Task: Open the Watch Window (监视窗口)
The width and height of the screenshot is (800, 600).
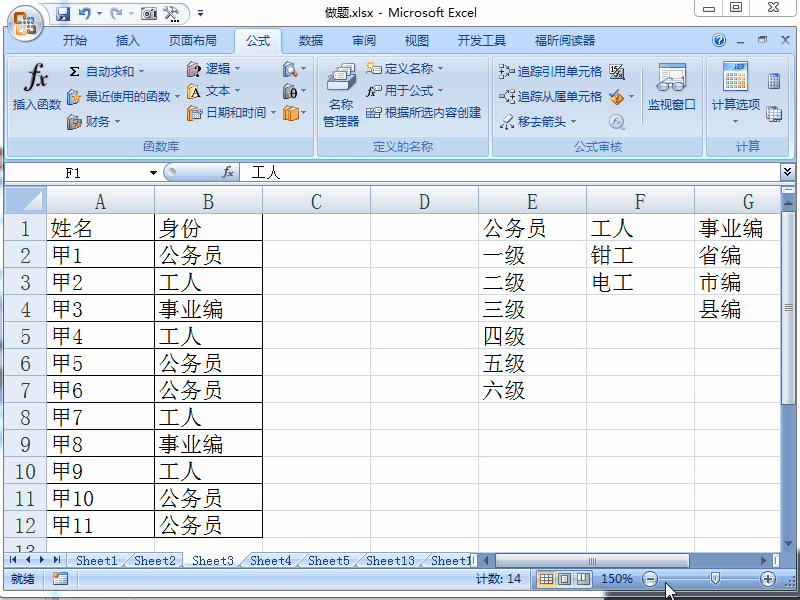Action: pos(671,87)
